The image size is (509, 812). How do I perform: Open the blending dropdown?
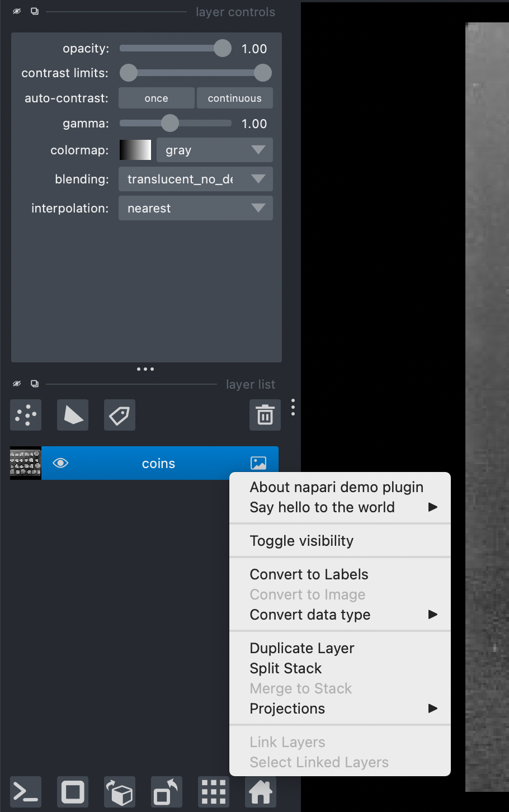point(195,179)
